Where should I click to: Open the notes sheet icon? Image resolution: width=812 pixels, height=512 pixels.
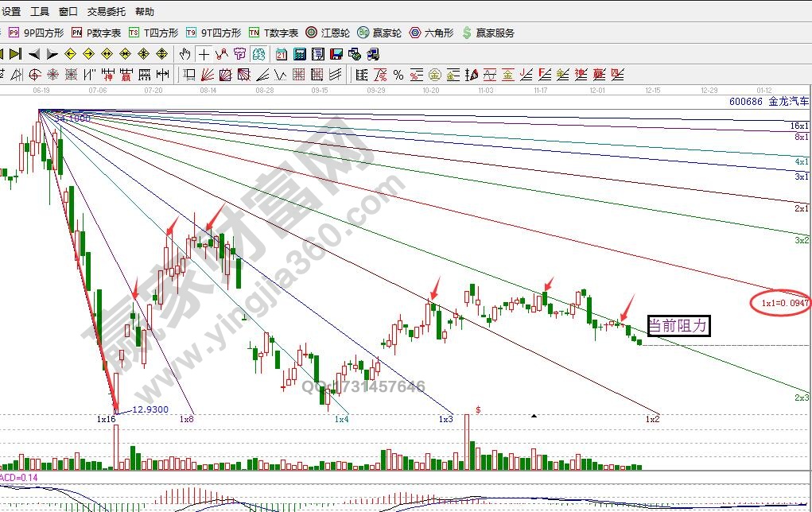click(x=318, y=54)
